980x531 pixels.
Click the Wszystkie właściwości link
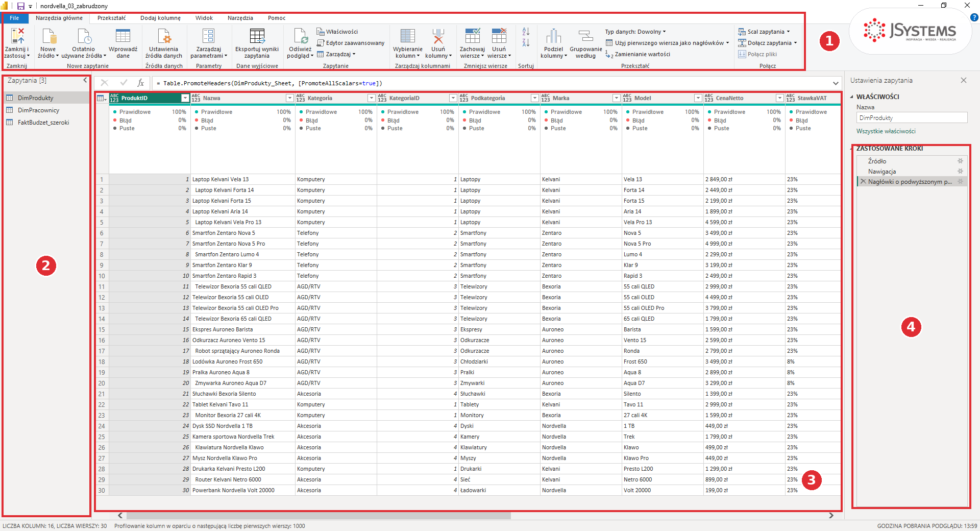click(886, 131)
